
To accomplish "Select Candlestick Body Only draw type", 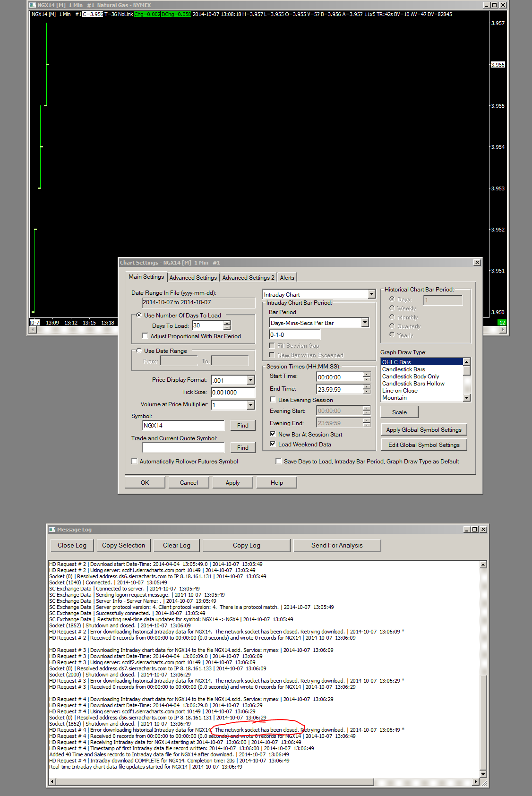I will 422,377.
